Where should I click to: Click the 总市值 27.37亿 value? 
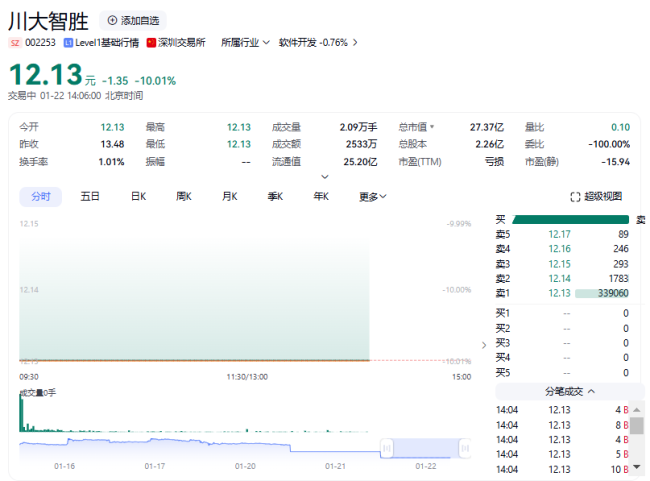tap(487, 127)
